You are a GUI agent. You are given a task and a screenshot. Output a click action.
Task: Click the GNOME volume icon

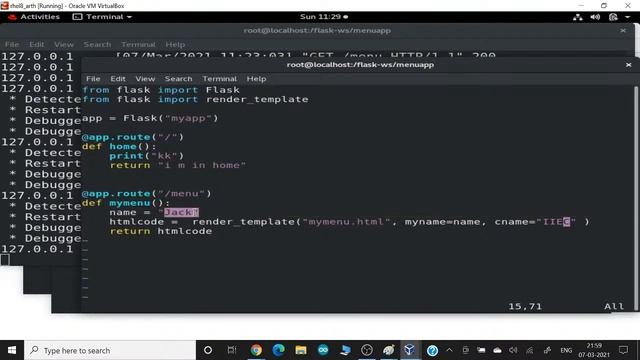pyautogui.click(x=595, y=17)
